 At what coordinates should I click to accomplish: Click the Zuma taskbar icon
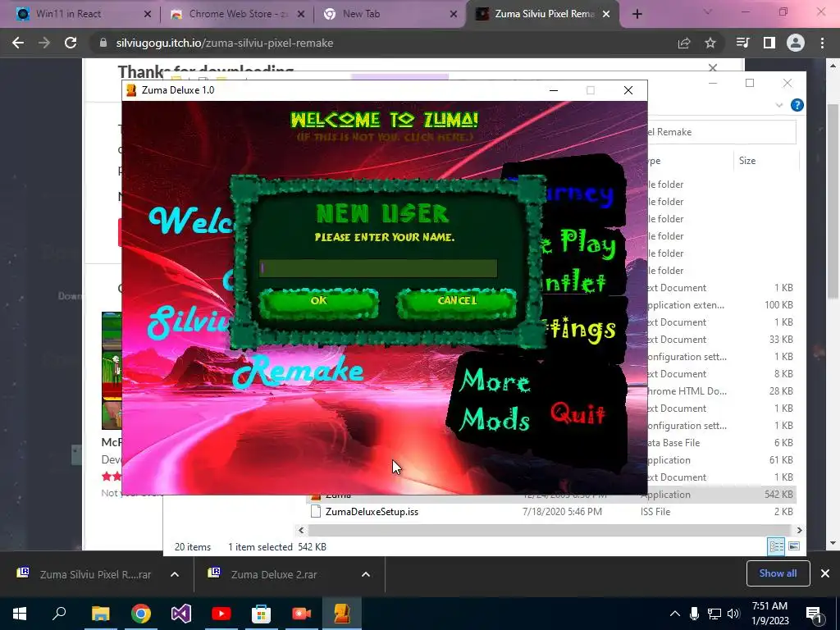coord(342,614)
